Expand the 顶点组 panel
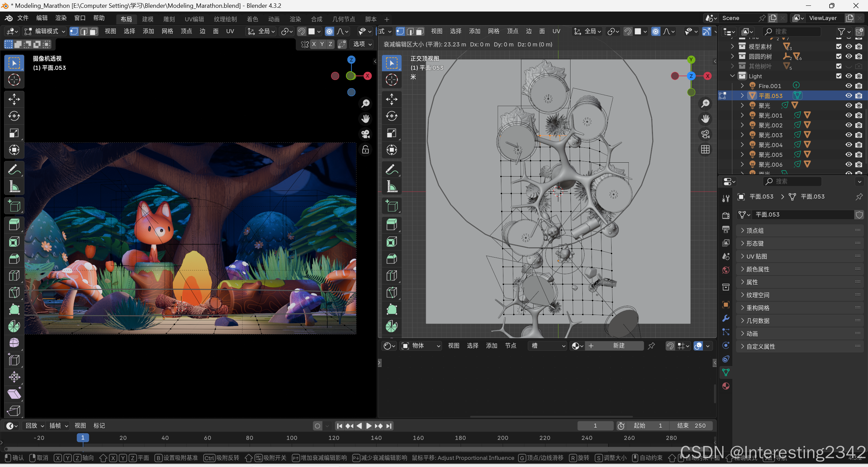 pyautogui.click(x=755, y=230)
